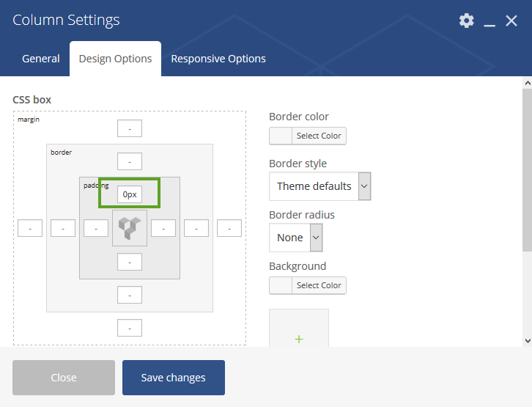
Task: Open the Border style dropdown
Action: coord(320,186)
